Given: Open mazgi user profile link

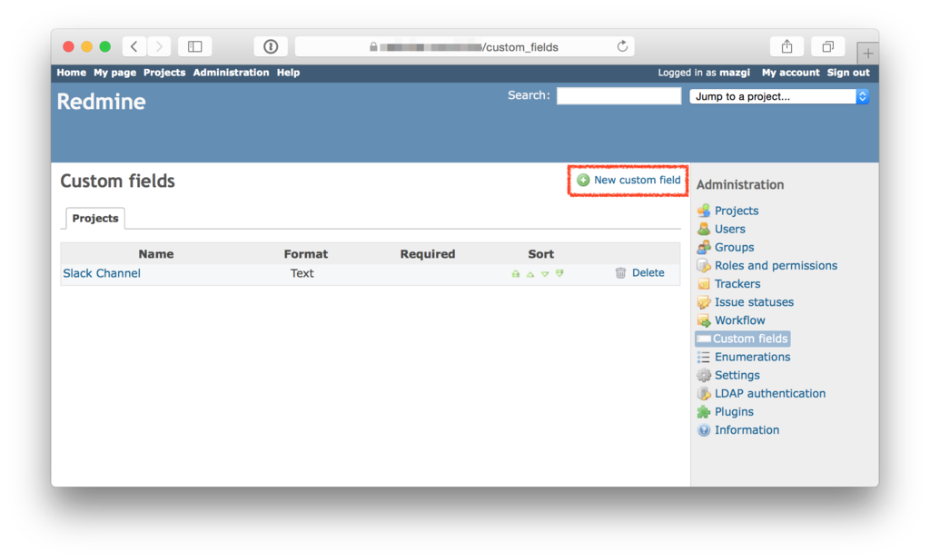Looking at the screenshot, I should 735,73.
